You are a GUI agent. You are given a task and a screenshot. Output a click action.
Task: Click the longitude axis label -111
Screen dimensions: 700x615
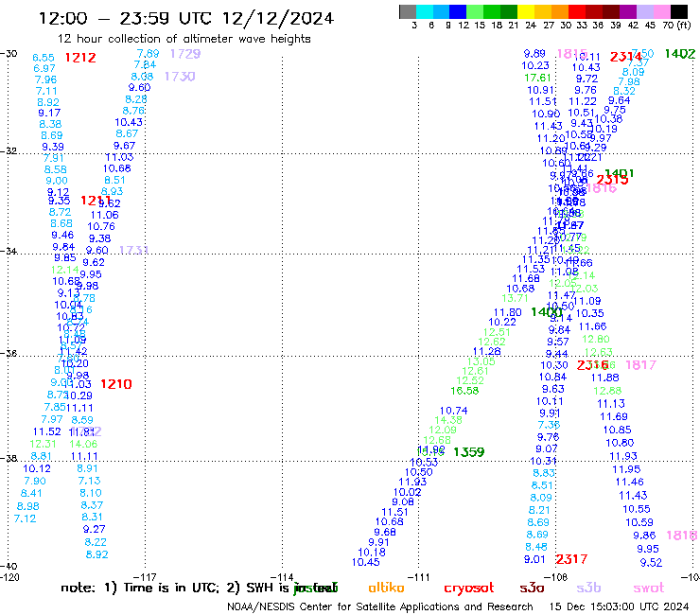(x=418, y=577)
